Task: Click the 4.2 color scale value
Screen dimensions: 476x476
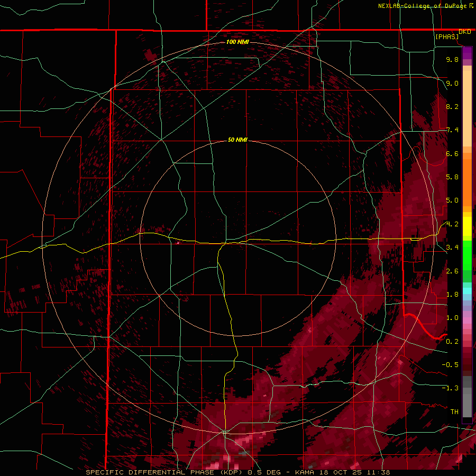Action: 452,224
